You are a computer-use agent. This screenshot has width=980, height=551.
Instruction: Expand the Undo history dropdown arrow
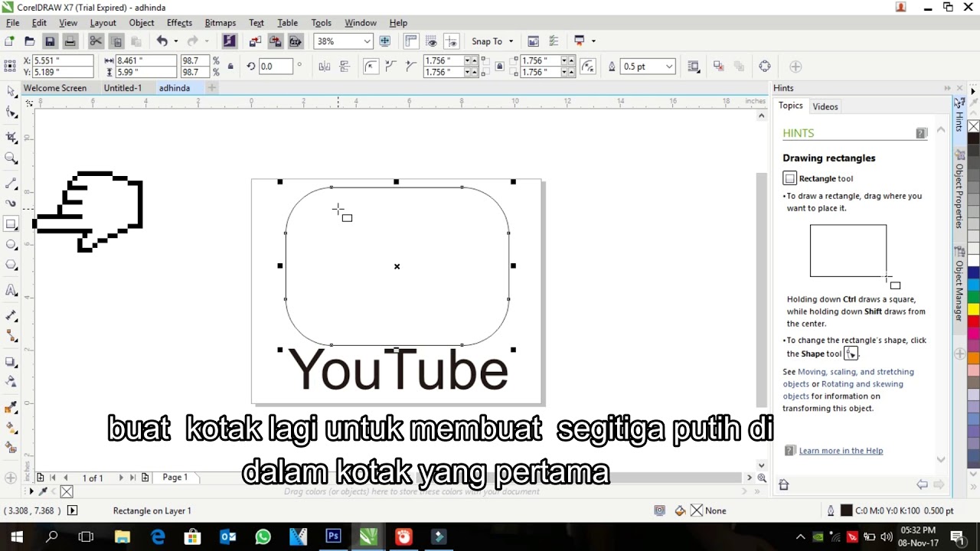tap(175, 41)
